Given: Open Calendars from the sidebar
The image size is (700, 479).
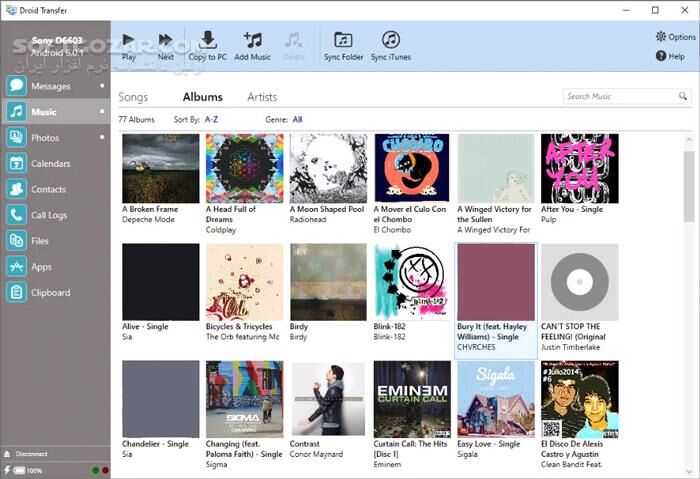Looking at the screenshot, I should click(x=50, y=163).
